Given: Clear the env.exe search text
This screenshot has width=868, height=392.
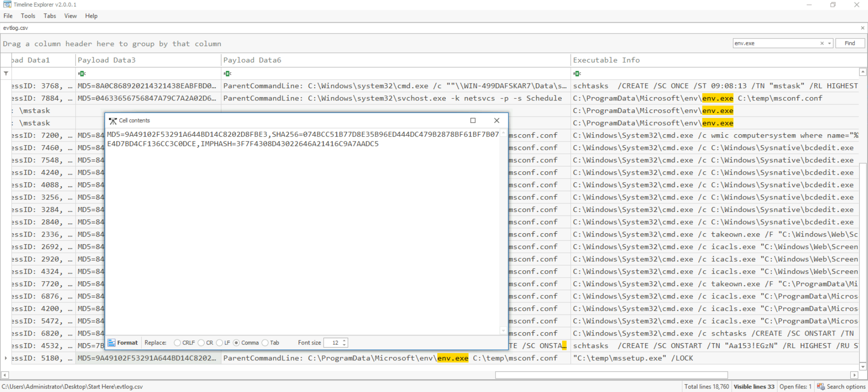Looking at the screenshot, I should [x=822, y=43].
